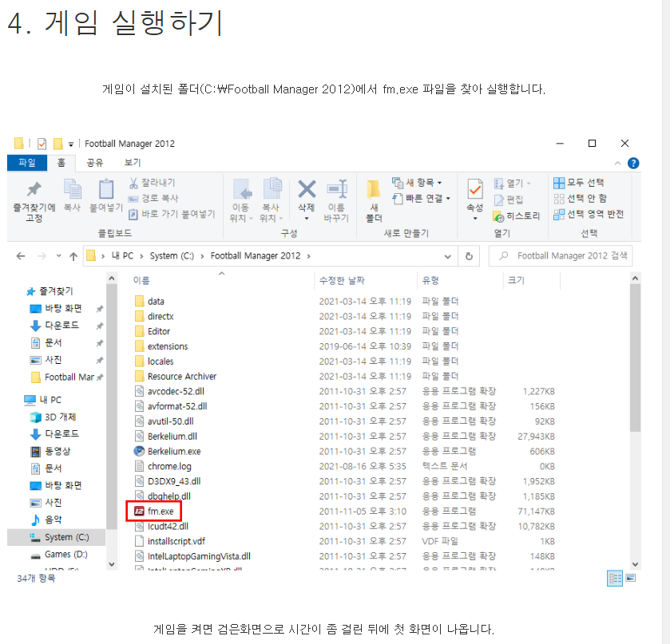Select the Editor folder
Image resolution: width=670 pixels, height=644 pixels.
[159, 331]
